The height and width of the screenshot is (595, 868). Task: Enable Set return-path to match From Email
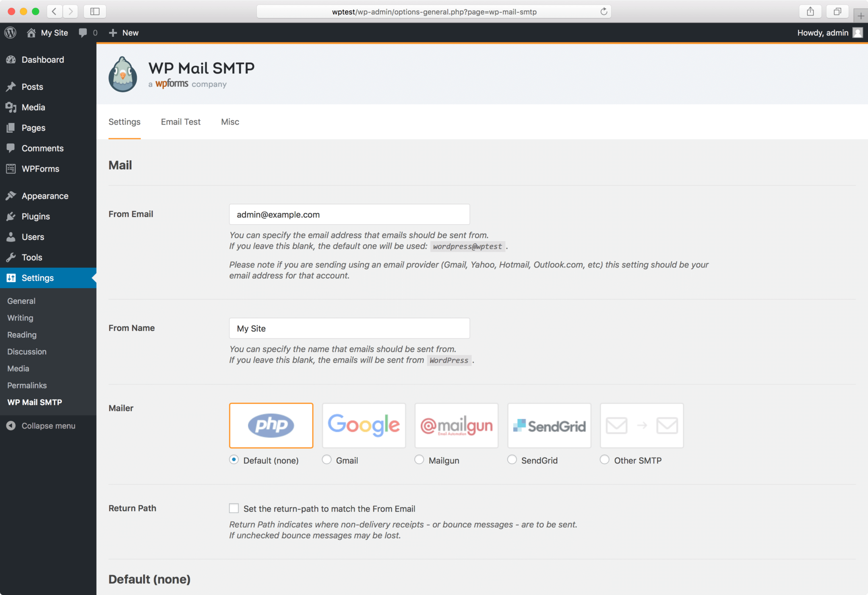[x=235, y=508]
